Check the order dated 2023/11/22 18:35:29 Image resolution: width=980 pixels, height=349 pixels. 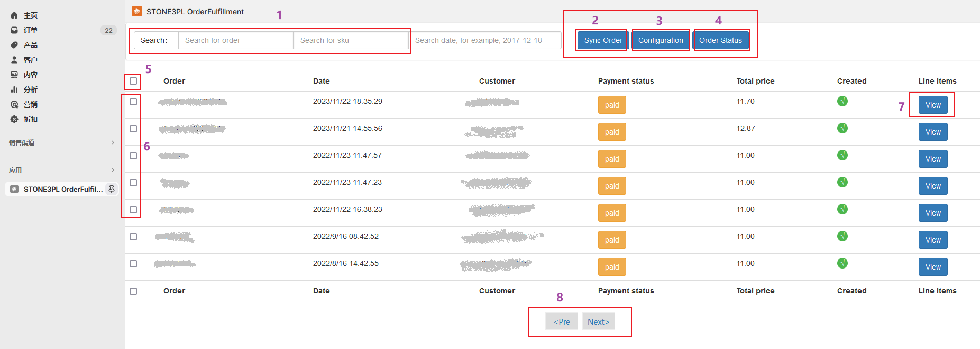(x=133, y=102)
